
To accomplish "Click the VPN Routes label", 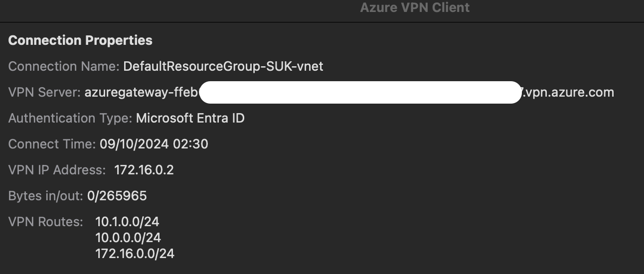I will (45, 222).
